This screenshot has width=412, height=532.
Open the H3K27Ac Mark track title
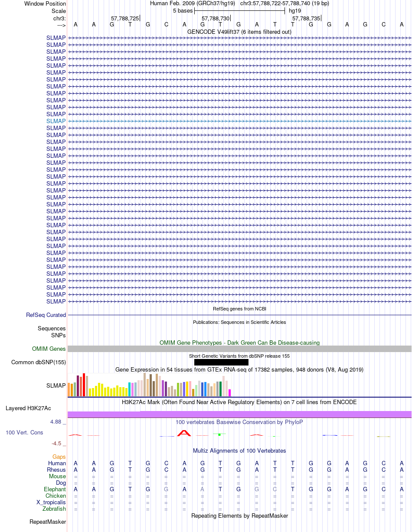(239, 402)
